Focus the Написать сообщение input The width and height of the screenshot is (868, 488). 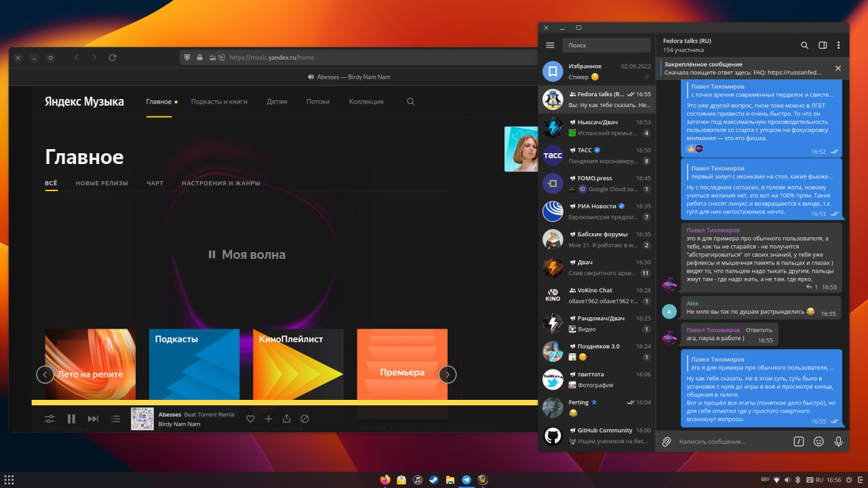pos(732,441)
